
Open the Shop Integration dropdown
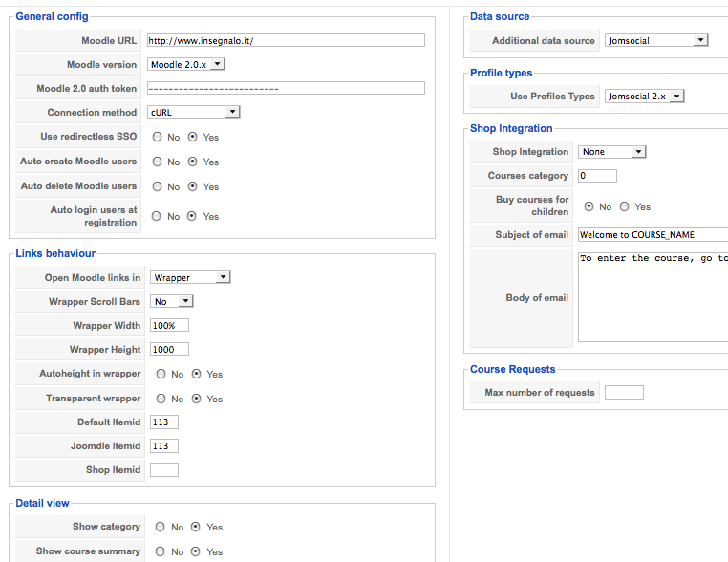click(612, 151)
